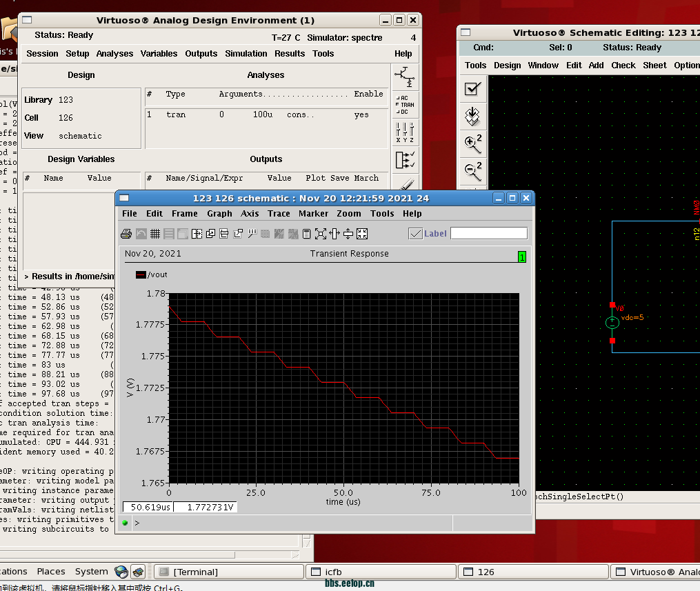
Task: Open Variables menu in Analog Design Environment
Action: tap(159, 54)
